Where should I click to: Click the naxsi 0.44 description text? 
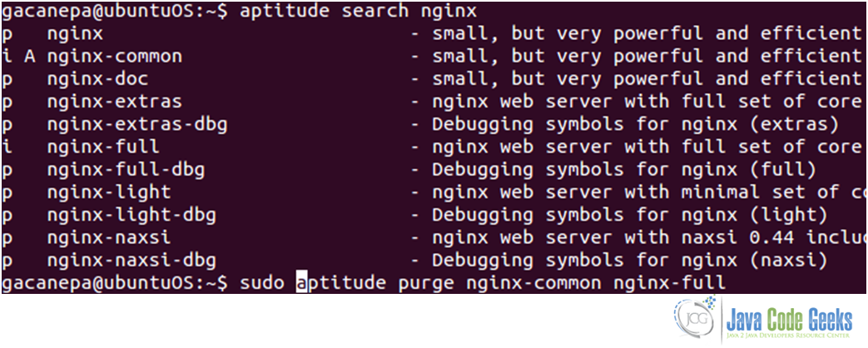tap(649, 238)
